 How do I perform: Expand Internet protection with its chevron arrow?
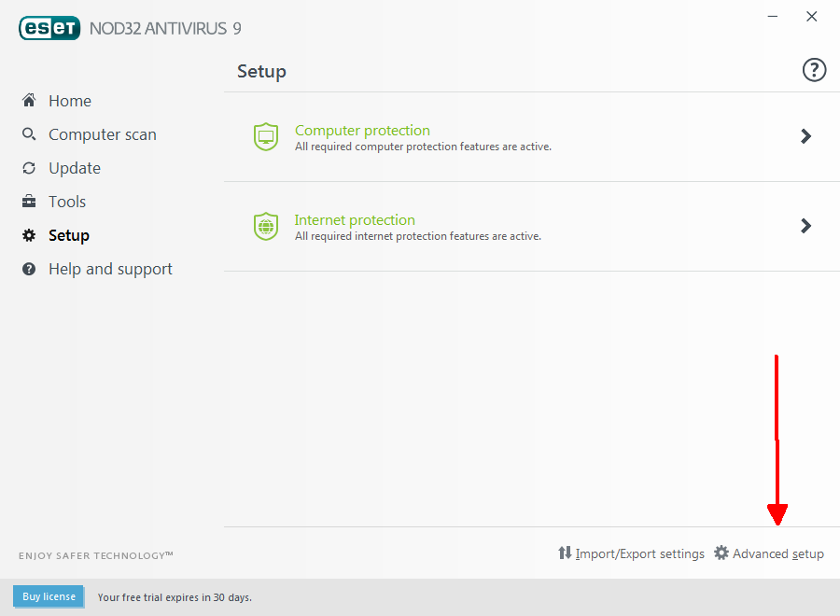pos(805,226)
